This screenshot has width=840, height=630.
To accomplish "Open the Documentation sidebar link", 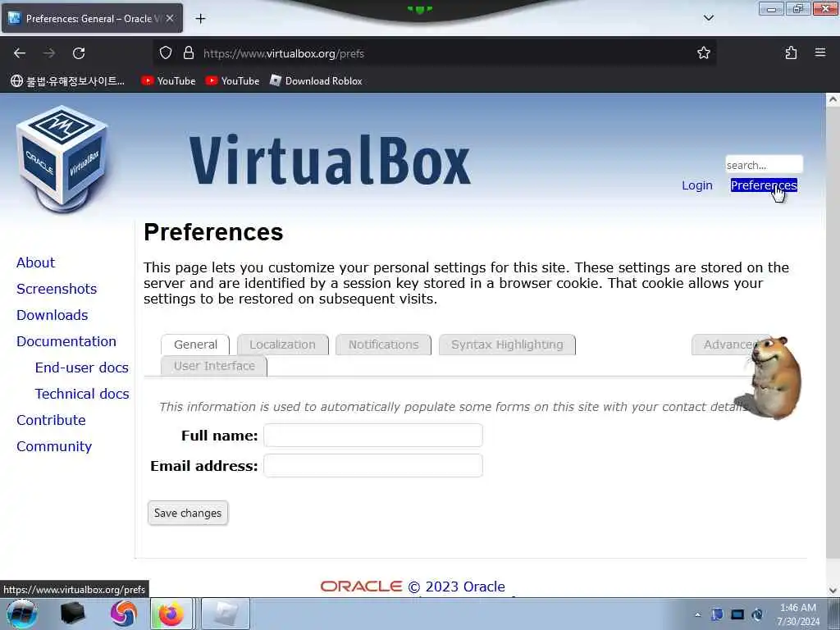I will click(x=66, y=341).
